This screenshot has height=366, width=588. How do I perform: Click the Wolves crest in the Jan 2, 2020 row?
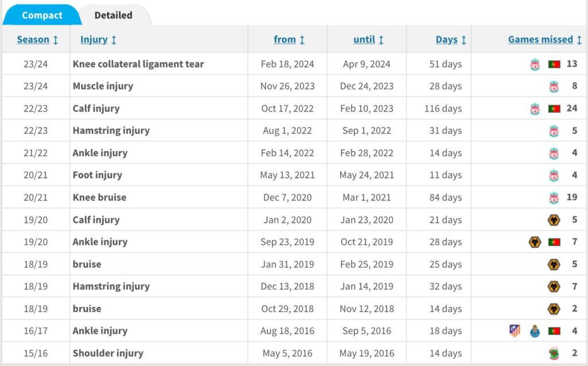554,220
